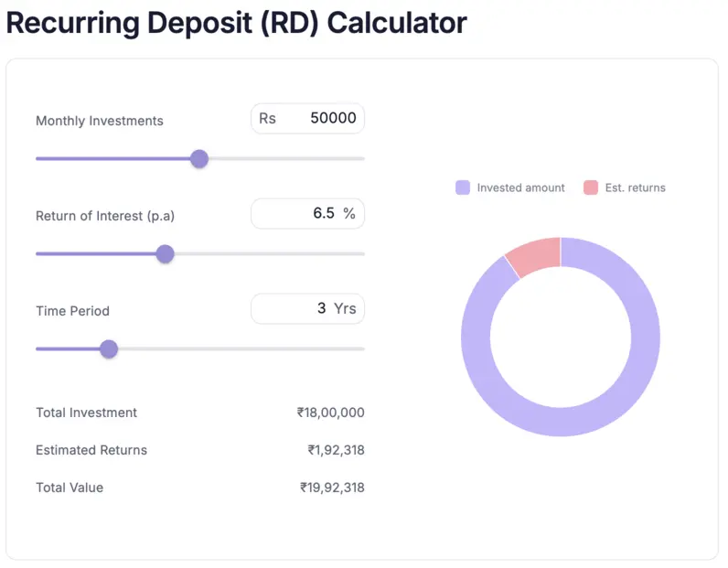Click the Recurring Deposit (RD) Calculator heading

click(236, 23)
